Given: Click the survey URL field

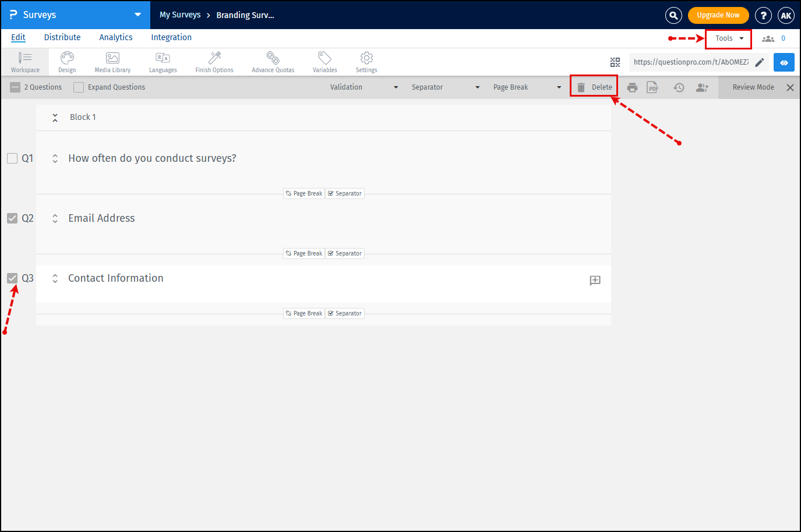Looking at the screenshot, I should pyautogui.click(x=690, y=62).
